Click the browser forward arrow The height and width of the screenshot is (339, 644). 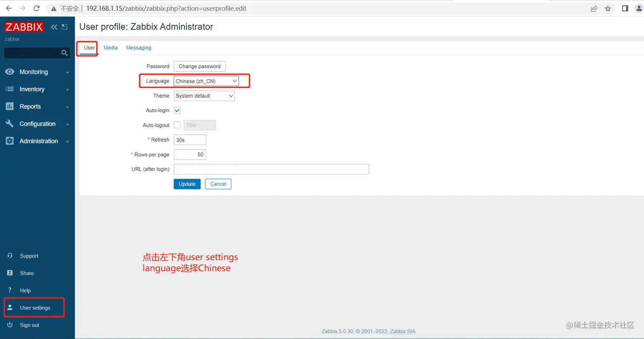(x=23, y=8)
